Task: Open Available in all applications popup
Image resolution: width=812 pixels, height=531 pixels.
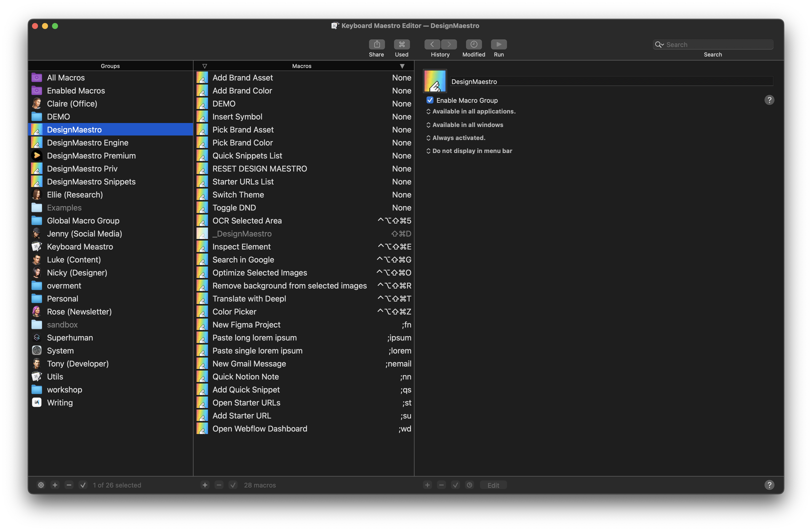Action: [x=473, y=111]
